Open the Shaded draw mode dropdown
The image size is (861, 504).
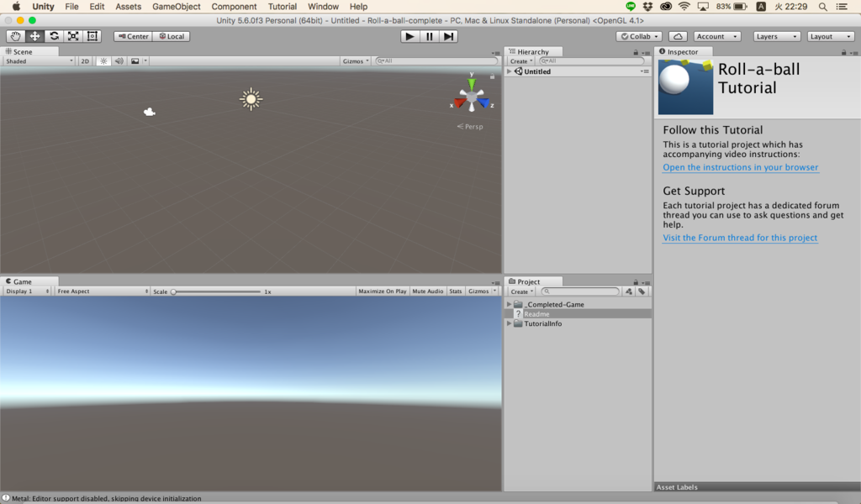[x=39, y=60]
